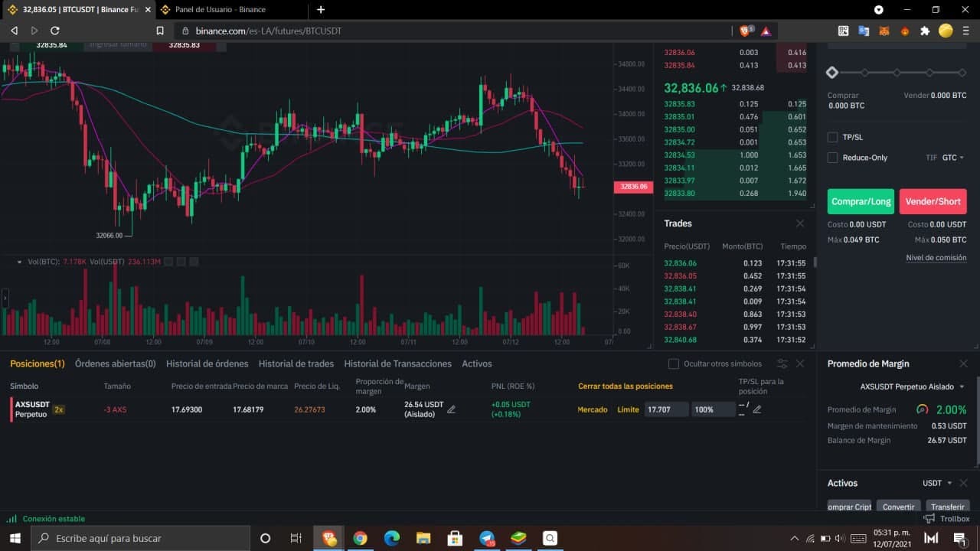The image size is (980, 551).
Task: Click the Cortana circle icon
Action: (x=265, y=538)
